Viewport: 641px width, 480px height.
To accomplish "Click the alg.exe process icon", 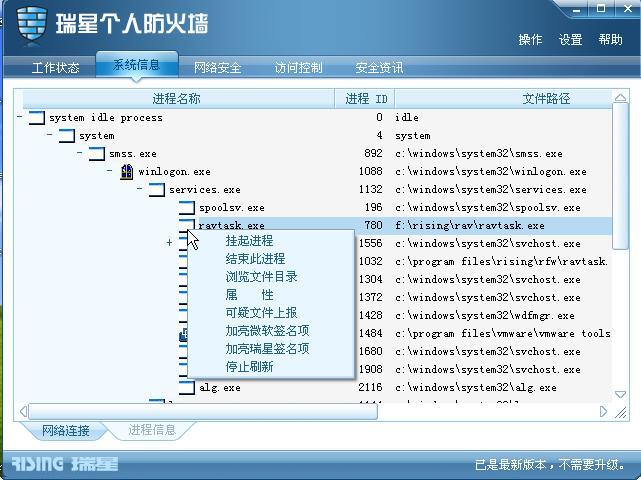I will point(187,388).
